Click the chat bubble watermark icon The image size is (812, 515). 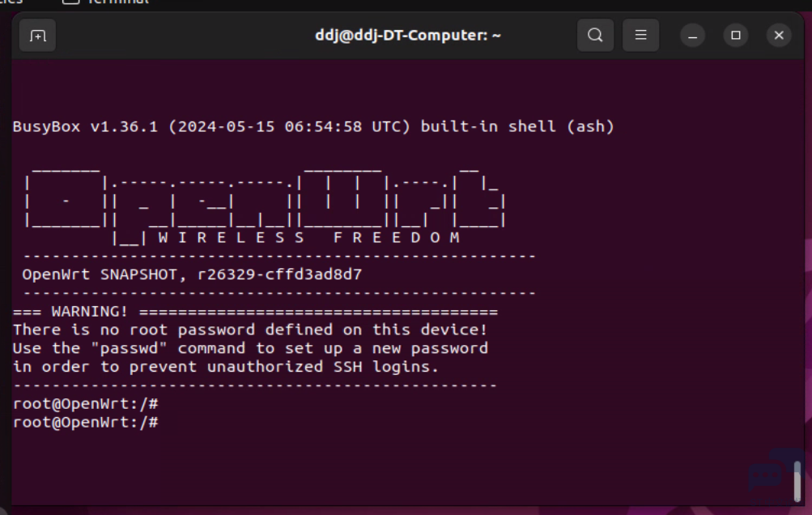(765, 475)
